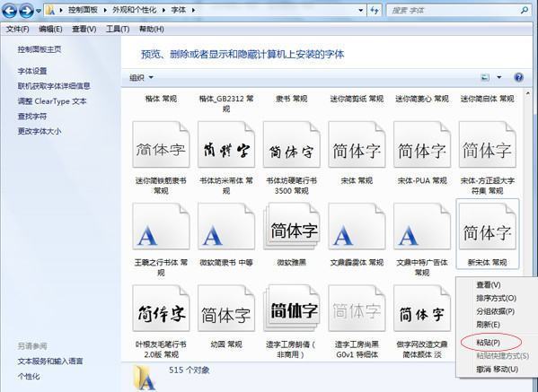The height and width of the screenshot is (392, 538).
Task: Select the 王羲之行书体 常规 font icon
Action: click(x=161, y=226)
